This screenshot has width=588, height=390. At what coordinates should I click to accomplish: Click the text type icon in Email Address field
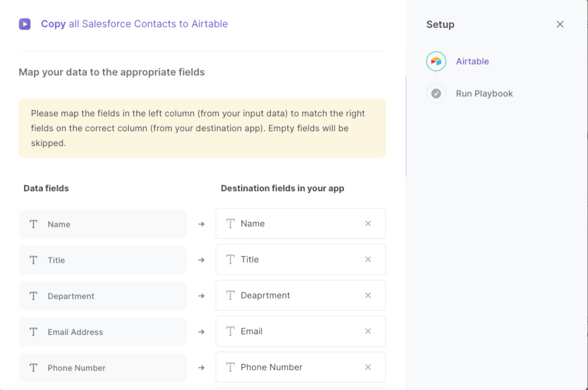pyautogui.click(x=33, y=332)
